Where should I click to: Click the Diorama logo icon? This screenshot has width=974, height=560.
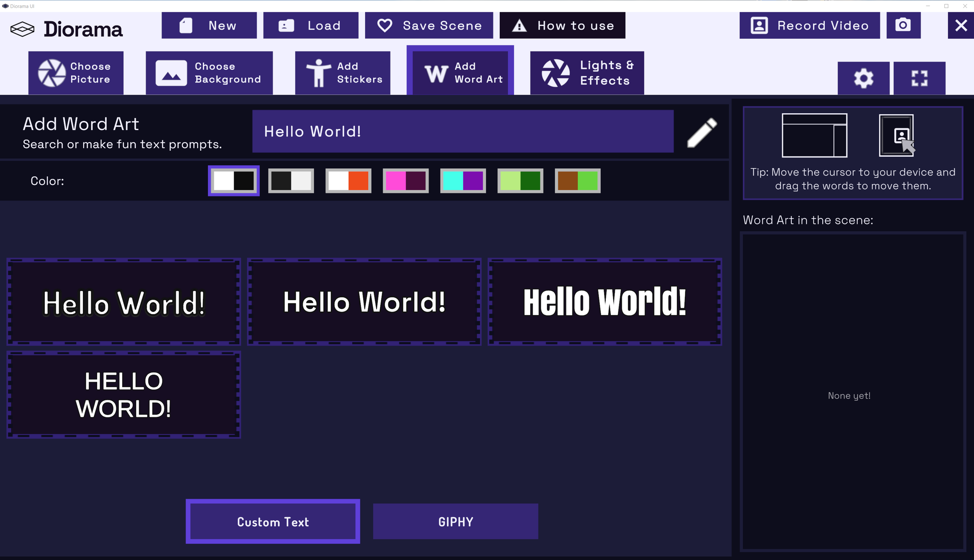pos(22,29)
